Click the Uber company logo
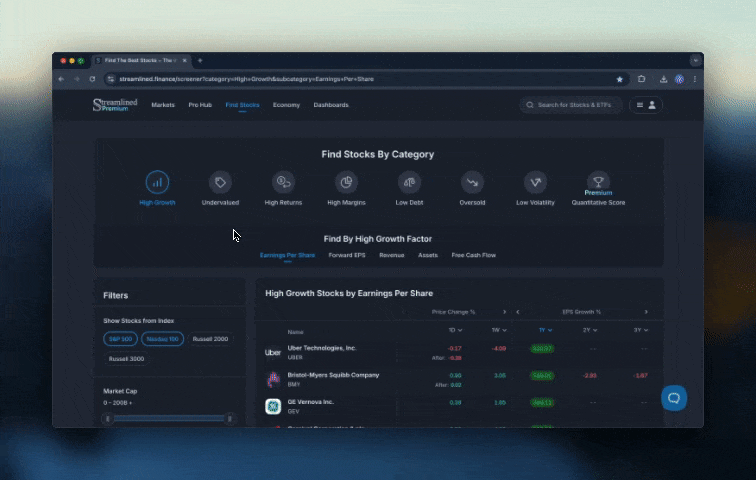Image resolution: width=756 pixels, height=480 pixels. tap(273, 353)
